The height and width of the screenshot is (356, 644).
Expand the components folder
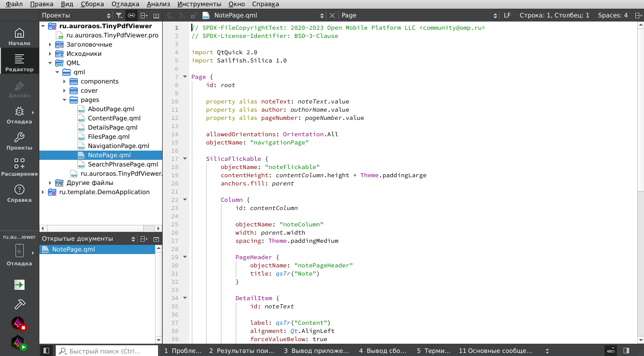coord(64,81)
